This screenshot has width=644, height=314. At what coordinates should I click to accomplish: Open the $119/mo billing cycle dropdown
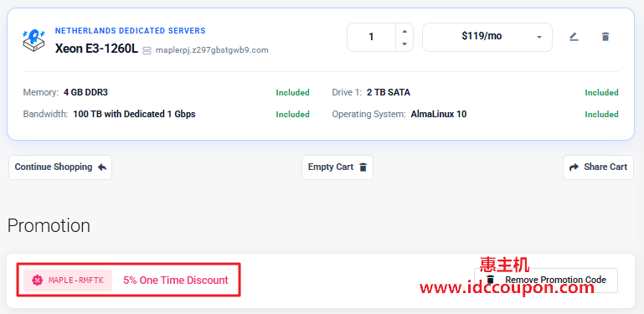coord(487,38)
